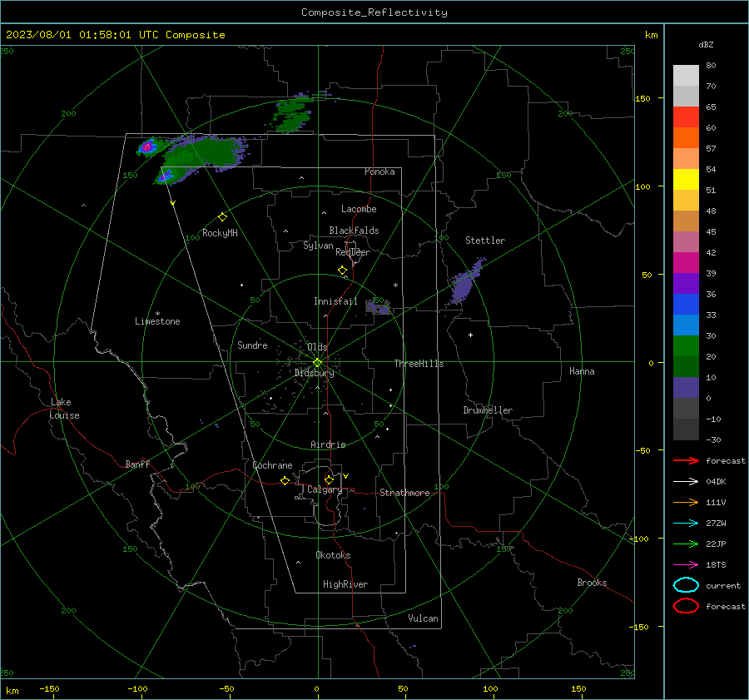
Task: Click the RedDeer city label
Action: (353, 252)
